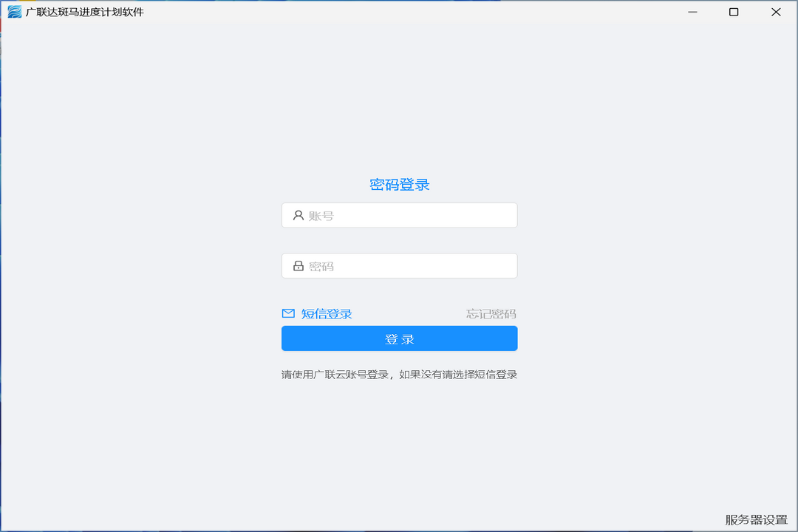Select the 密码登录 login mode header
798x532 pixels.
[x=399, y=183]
